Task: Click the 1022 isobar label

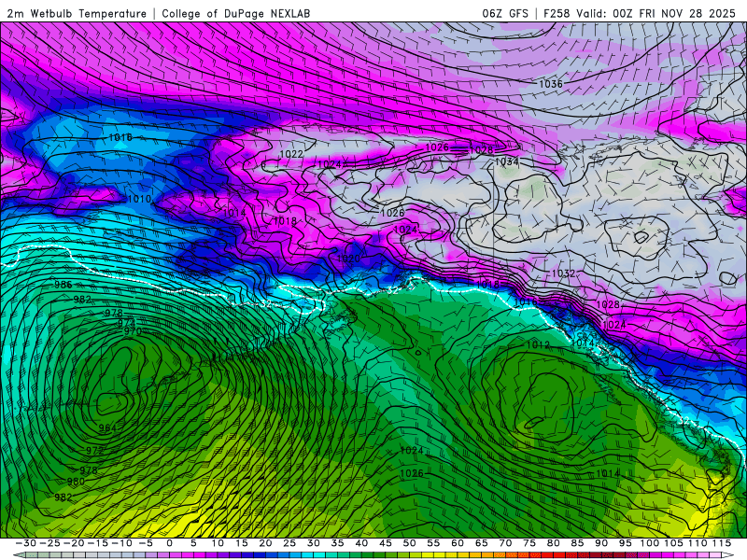Action: 291,154
